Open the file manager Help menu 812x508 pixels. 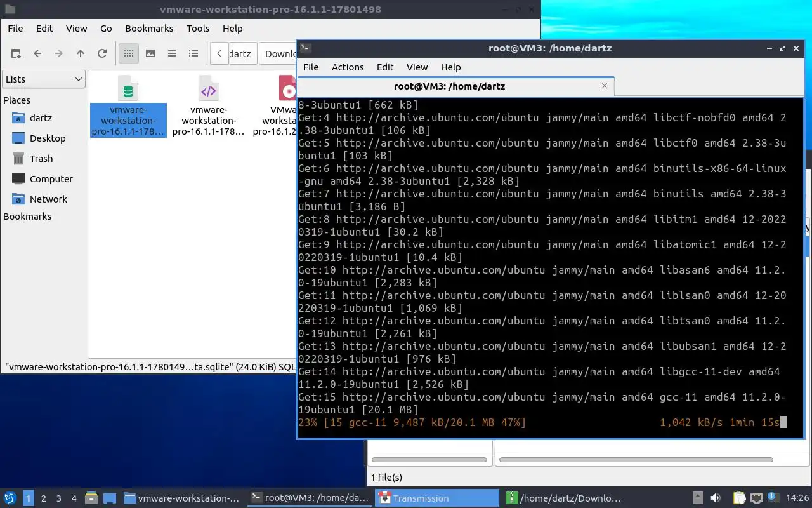click(232, 29)
